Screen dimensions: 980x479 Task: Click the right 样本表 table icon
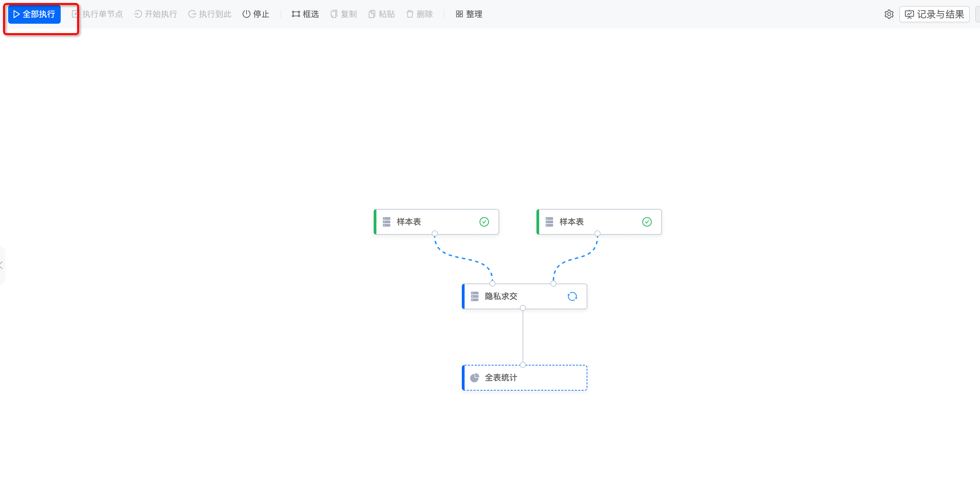549,222
